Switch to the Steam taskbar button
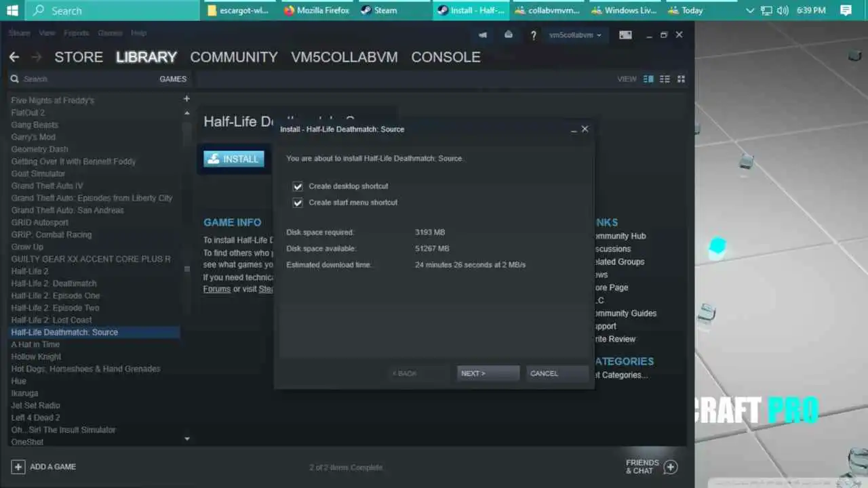The width and height of the screenshot is (868, 488). click(x=393, y=10)
